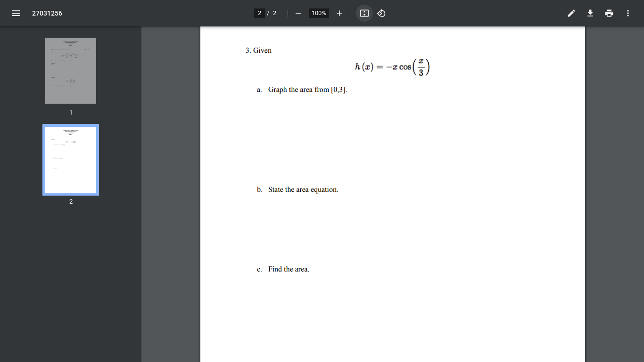Image resolution: width=644 pixels, height=362 pixels.
Task: Open the sidebar with the hamburger icon
Action: [16, 13]
